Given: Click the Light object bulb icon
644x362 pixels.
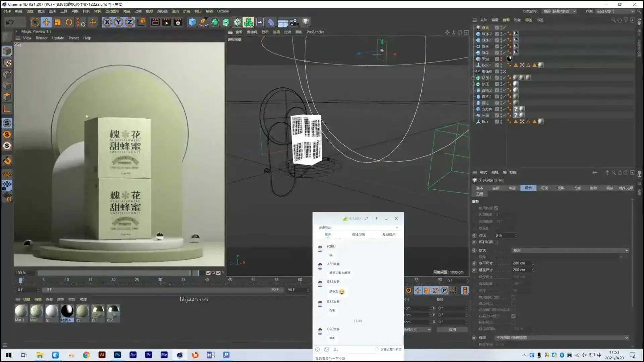Looking at the screenshot, I should click(305, 22).
